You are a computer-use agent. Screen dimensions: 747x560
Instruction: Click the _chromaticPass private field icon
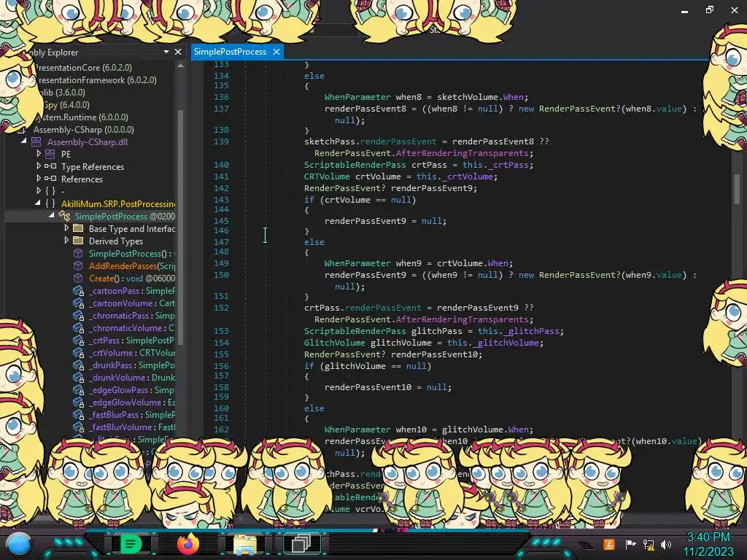[x=78, y=315]
